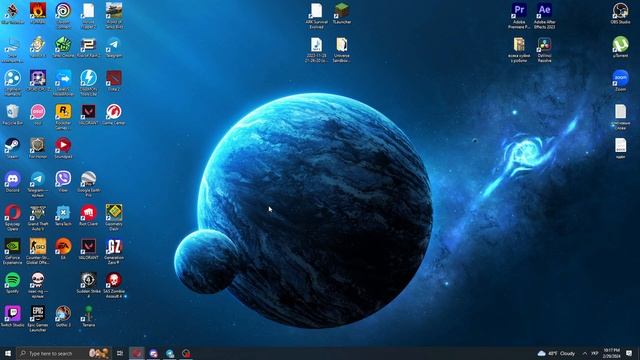The width and height of the screenshot is (640, 360).
Task: Select the Terraria desktop shortcut
Action: tap(89, 316)
